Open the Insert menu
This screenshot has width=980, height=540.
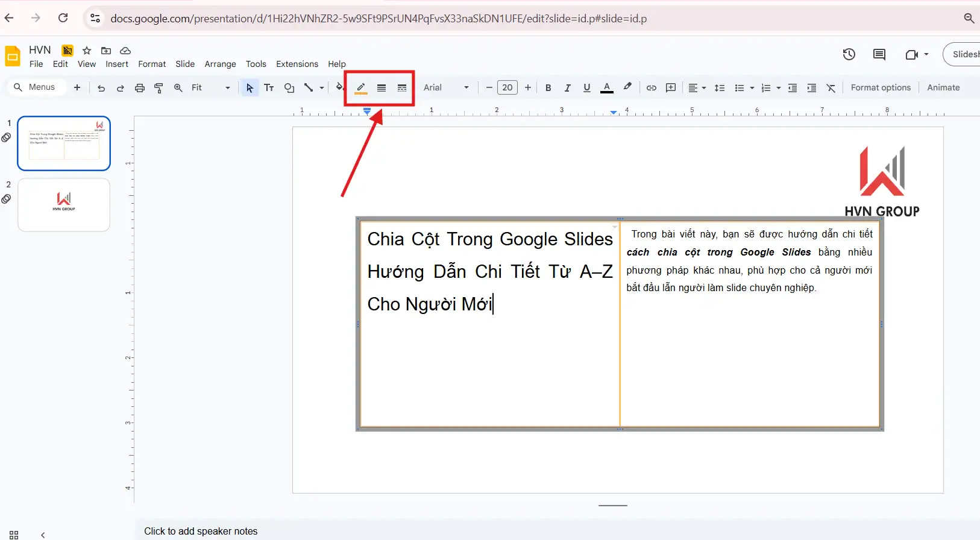click(x=117, y=64)
